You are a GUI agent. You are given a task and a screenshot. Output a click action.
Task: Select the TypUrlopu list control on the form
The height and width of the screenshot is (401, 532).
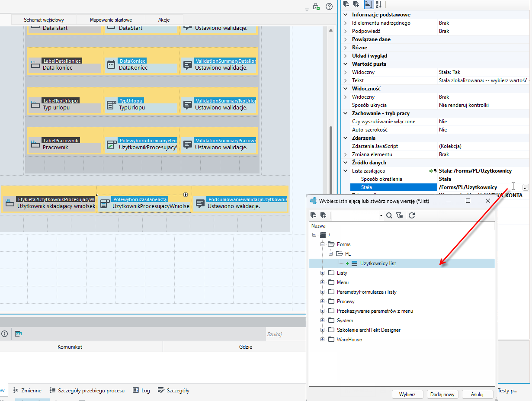point(141,104)
